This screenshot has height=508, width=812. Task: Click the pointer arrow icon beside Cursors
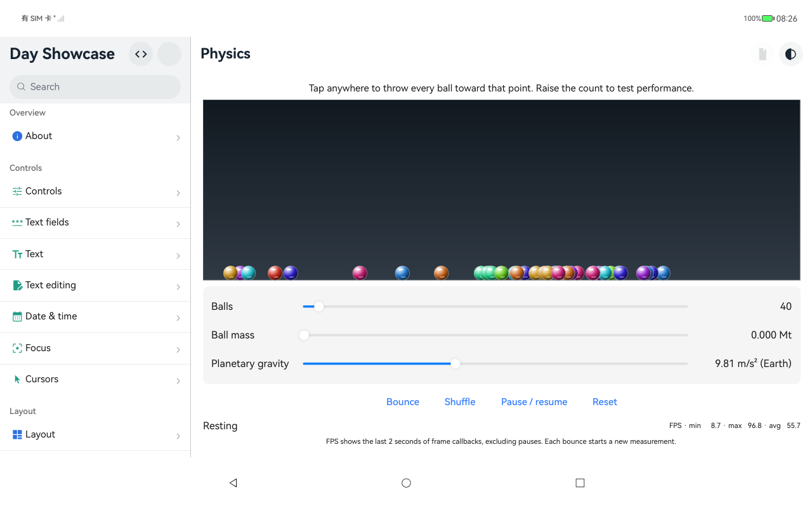17,379
